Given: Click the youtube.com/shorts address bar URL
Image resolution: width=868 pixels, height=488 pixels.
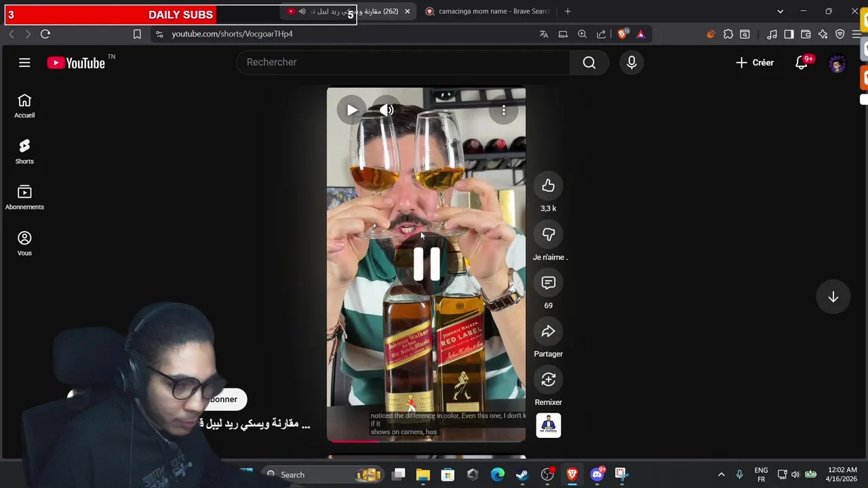Looking at the screenshot, I should [232, 34].
